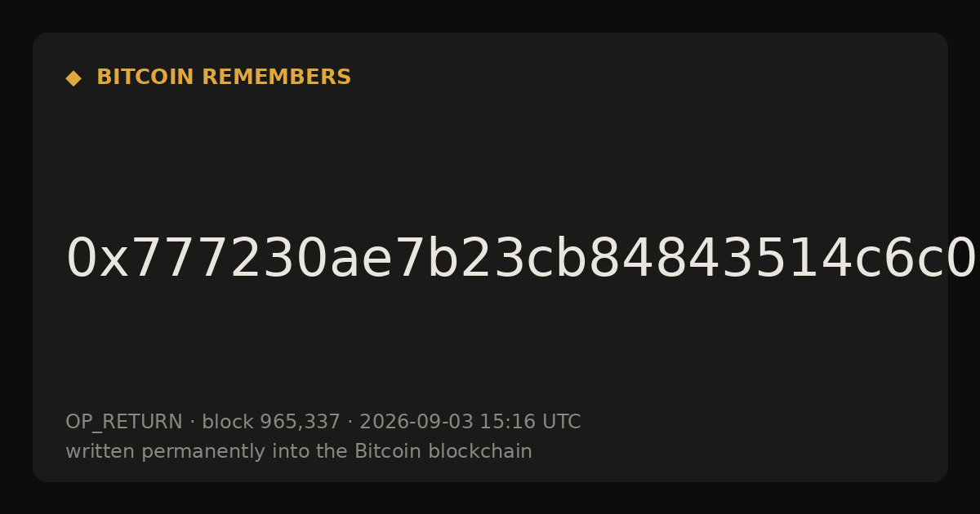
Task: Click the OP_RETURN label
Action: [124, 422]
